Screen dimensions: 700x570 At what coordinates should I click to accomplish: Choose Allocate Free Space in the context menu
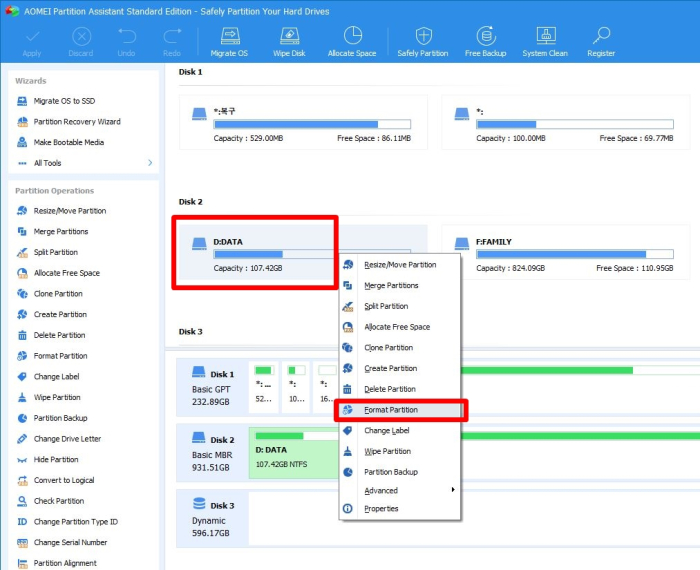[x=400, y=327]
